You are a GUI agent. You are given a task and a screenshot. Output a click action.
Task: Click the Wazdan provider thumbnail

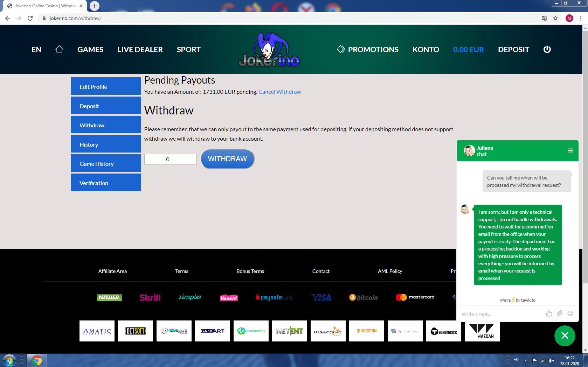pos(482,331)
